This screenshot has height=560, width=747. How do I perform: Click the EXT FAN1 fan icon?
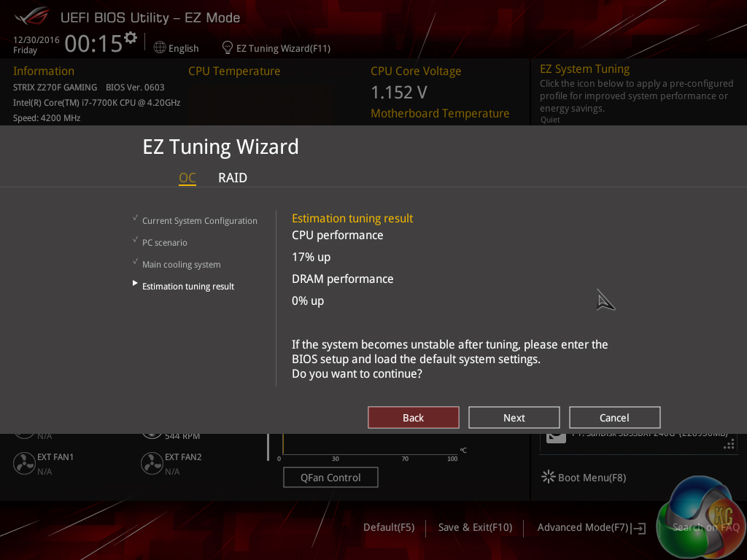tap(24, 463)
